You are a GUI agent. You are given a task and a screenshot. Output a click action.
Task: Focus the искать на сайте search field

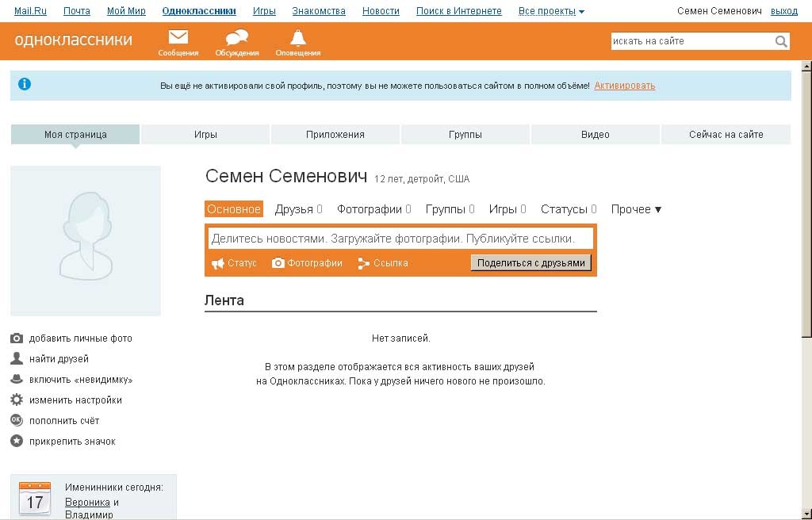point(692,41)
